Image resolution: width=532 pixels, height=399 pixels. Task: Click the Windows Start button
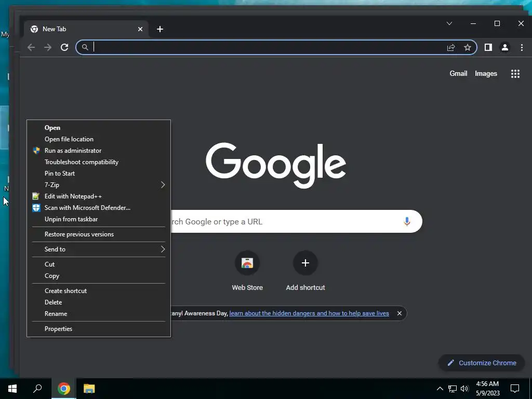pos(12,389)
